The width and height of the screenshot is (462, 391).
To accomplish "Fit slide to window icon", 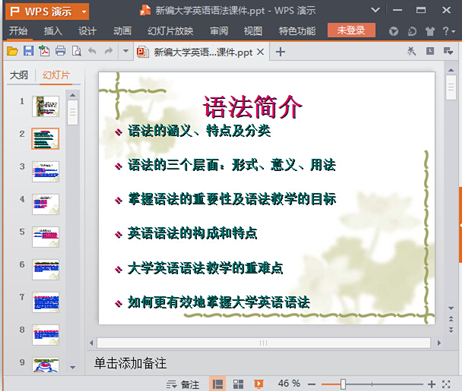I will pyautogui.click(x=446, y=384).
